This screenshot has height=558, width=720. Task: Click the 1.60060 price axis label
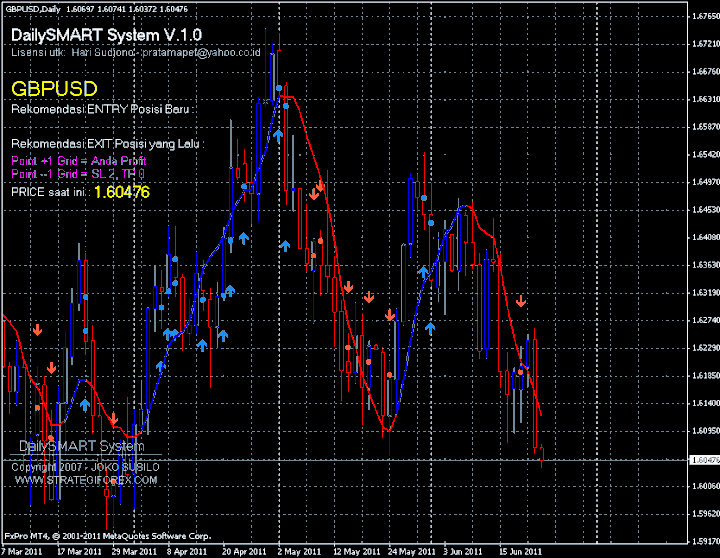click(x=706, y=486)
